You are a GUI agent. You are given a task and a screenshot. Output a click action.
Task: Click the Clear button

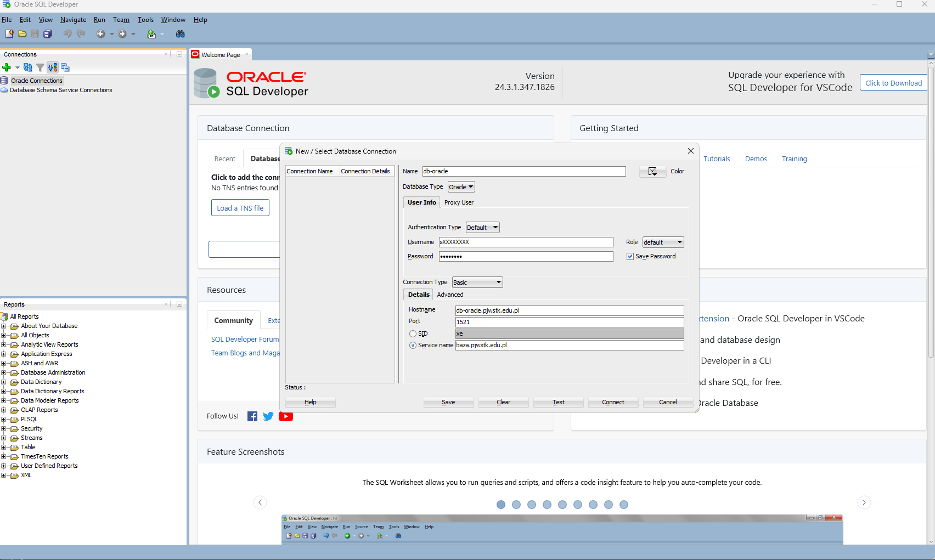(x=503, y=402)
